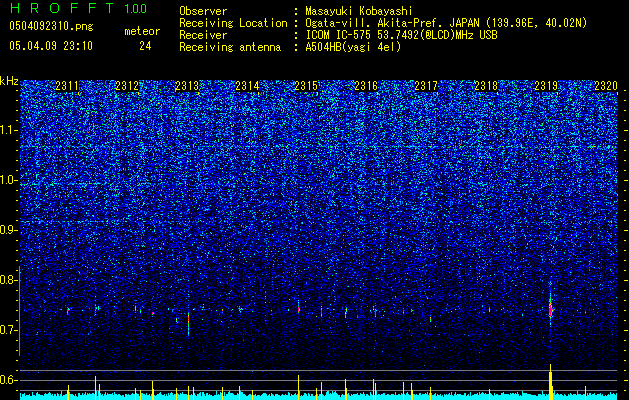Select the Ogata-vill. Akita-Pref. JAPAN location text

(x=446, y=23)
